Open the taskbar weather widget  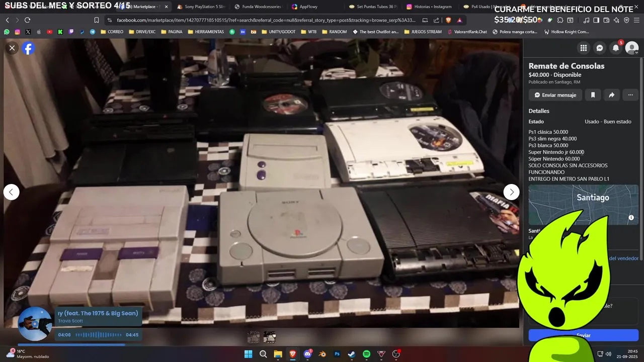(28, 354)
